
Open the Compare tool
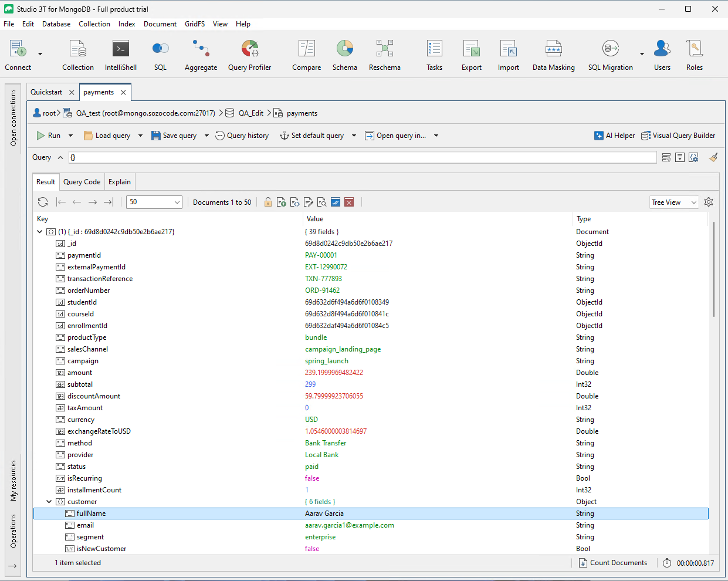(x=307, y=55)
